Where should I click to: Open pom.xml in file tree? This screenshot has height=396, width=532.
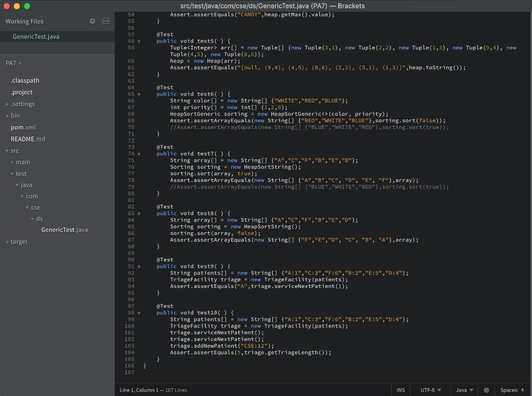point(23,128)
